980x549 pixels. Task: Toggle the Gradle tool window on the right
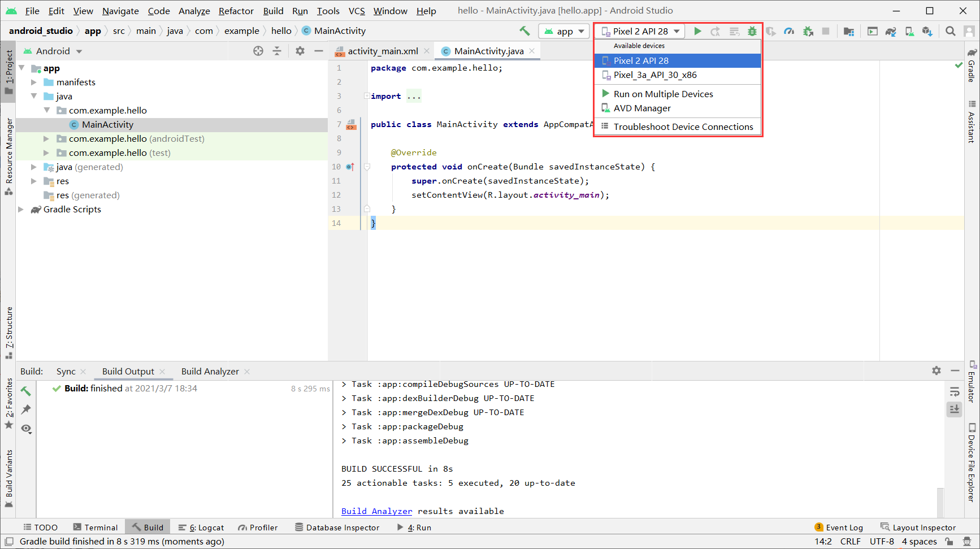coord(972,64)
